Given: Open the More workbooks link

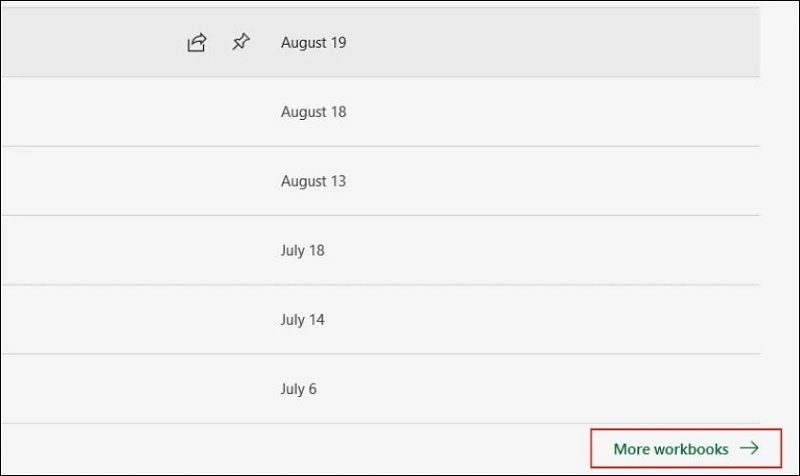Looking at the screenshot, I should [x=671, y=449].
